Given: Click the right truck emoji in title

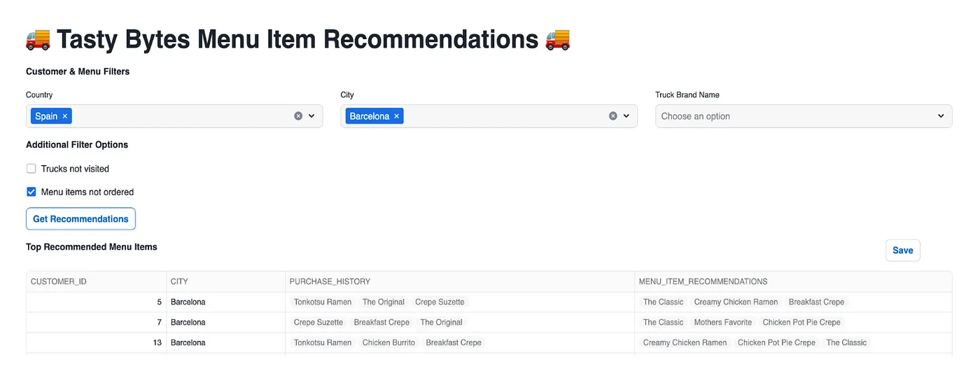Looking at the screenshot, I should (558, 39).
